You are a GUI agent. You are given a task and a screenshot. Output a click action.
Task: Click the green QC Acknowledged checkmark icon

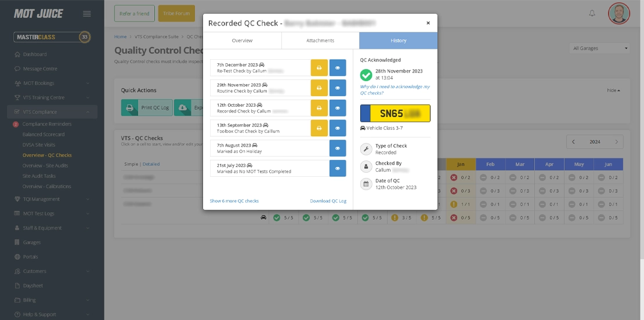coord(366,75)
